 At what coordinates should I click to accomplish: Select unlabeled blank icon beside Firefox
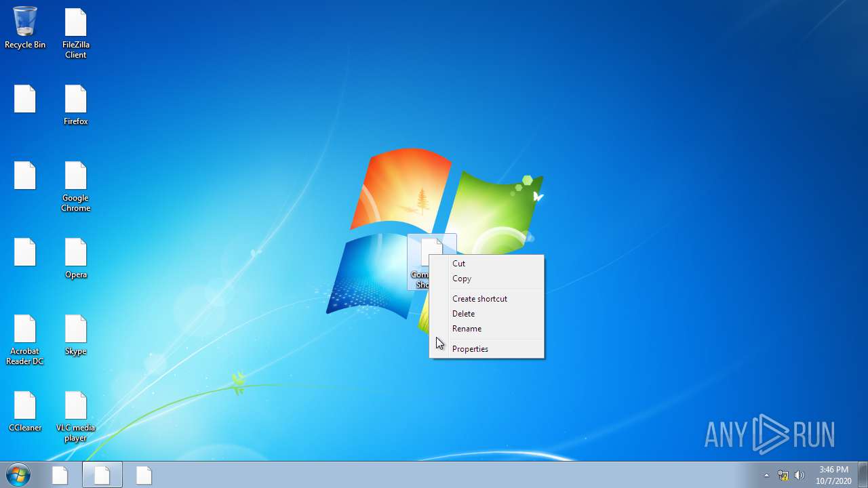[25, 99]
